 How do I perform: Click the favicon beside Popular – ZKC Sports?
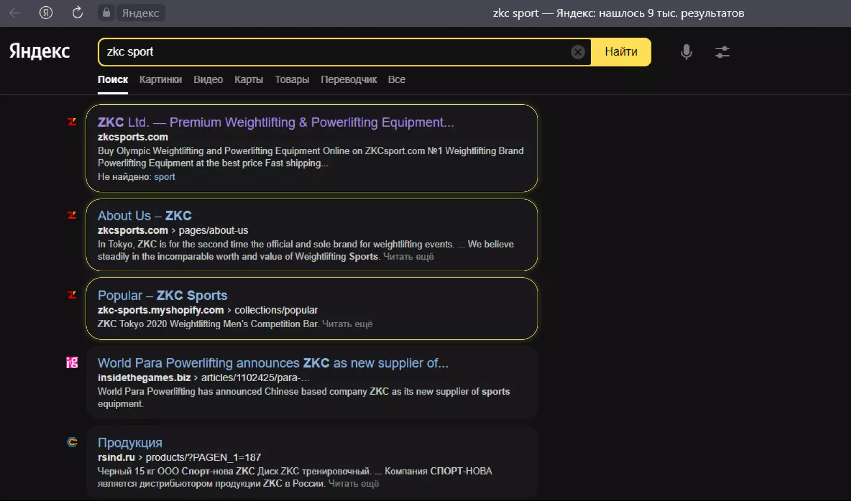pyautogui.click(x=72, y=295)
